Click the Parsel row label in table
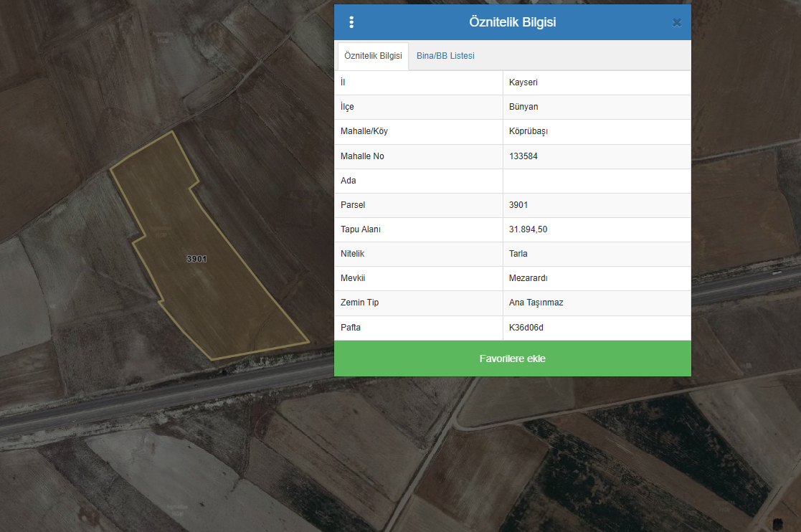 tap(353, 205)
